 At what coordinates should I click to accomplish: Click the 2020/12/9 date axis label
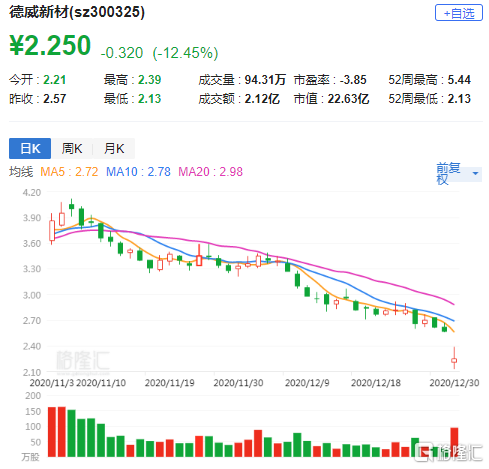click(307, 383)
